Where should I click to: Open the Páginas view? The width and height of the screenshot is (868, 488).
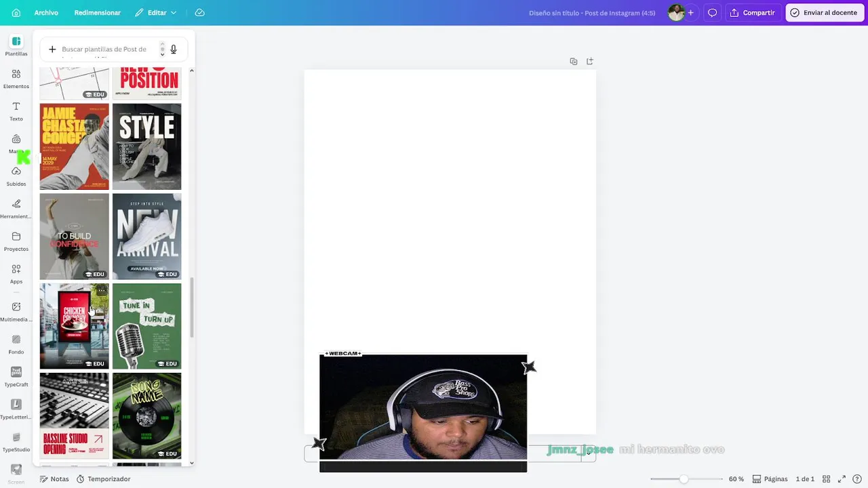tap(770, 479)
